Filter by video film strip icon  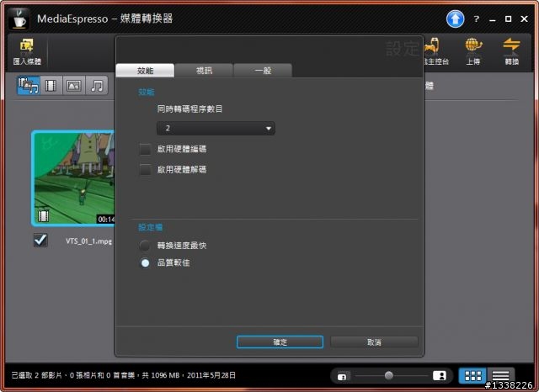(x=51, y=86)
